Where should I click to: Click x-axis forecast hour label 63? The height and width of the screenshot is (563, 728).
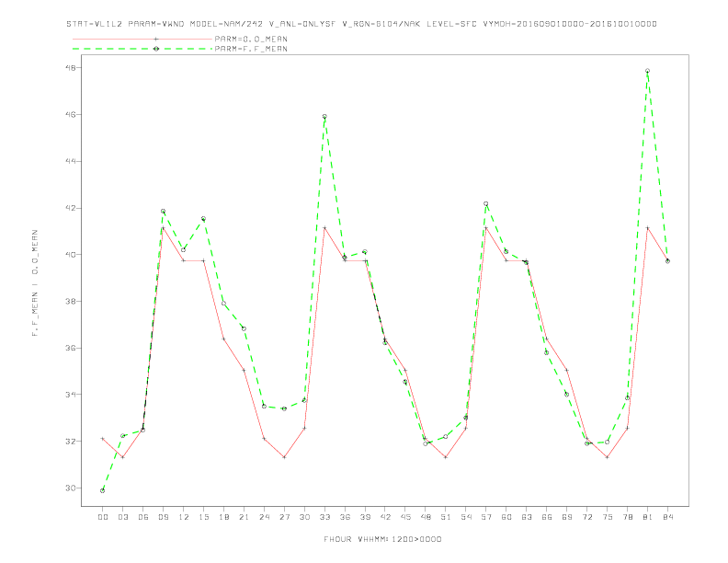pos(527,517)
